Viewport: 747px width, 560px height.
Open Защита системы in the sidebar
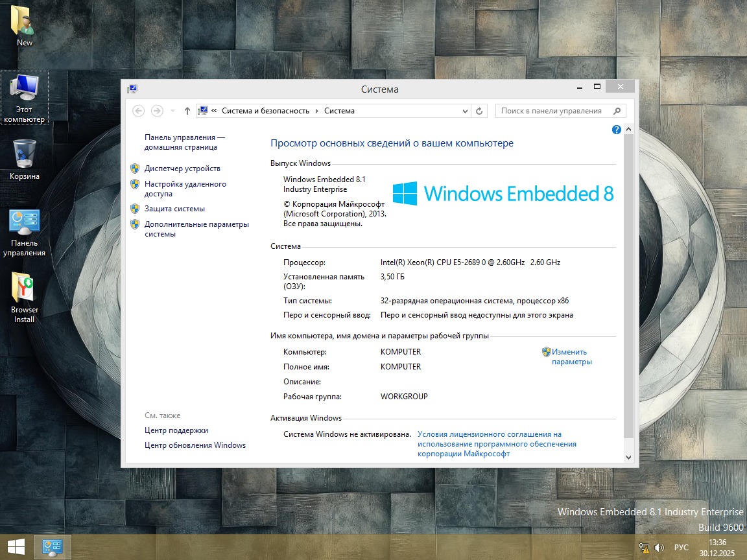click(174, 209)
